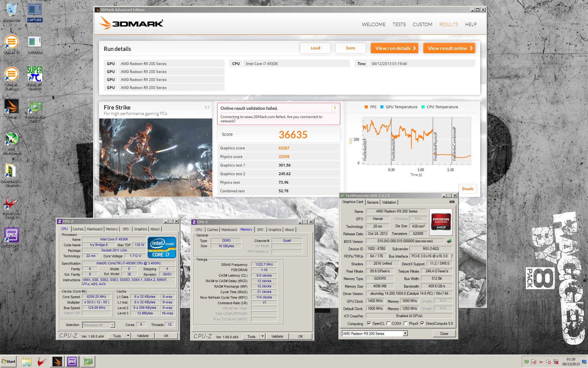Click the Close button in GPU-Z
The height and width of the screenshot is (368, 588).
tap(444, 334)
